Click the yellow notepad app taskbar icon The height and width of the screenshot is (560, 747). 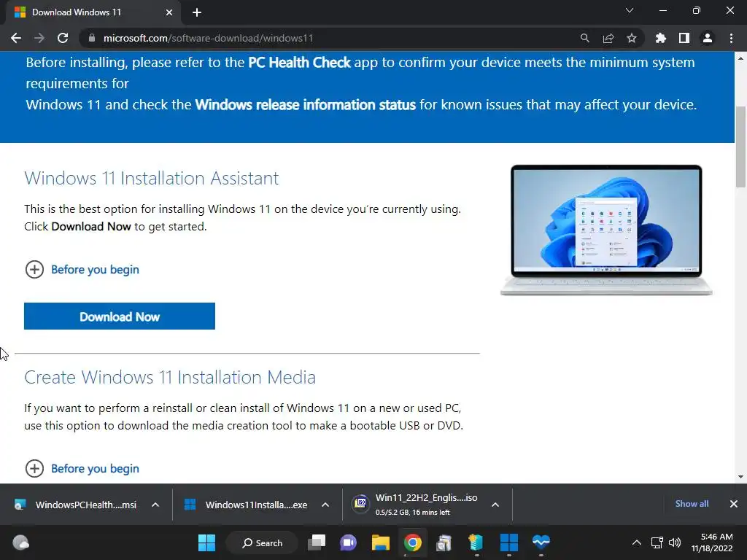click(x=476, y=542)
